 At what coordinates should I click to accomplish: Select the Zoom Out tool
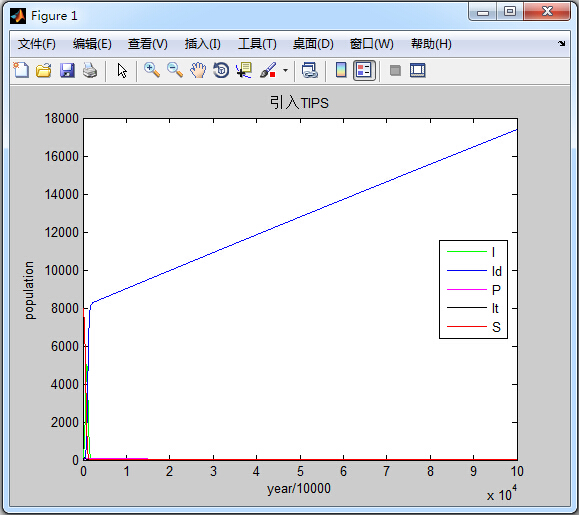click(x=175, y=70)
